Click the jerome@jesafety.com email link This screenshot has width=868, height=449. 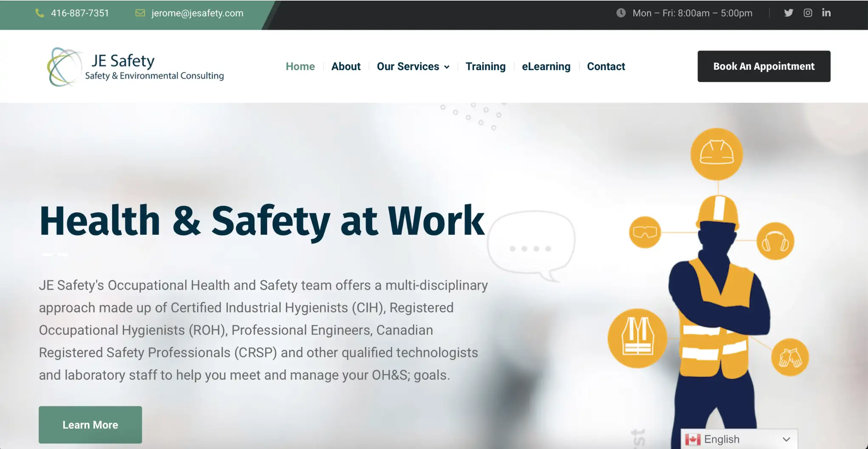[197, 13]
